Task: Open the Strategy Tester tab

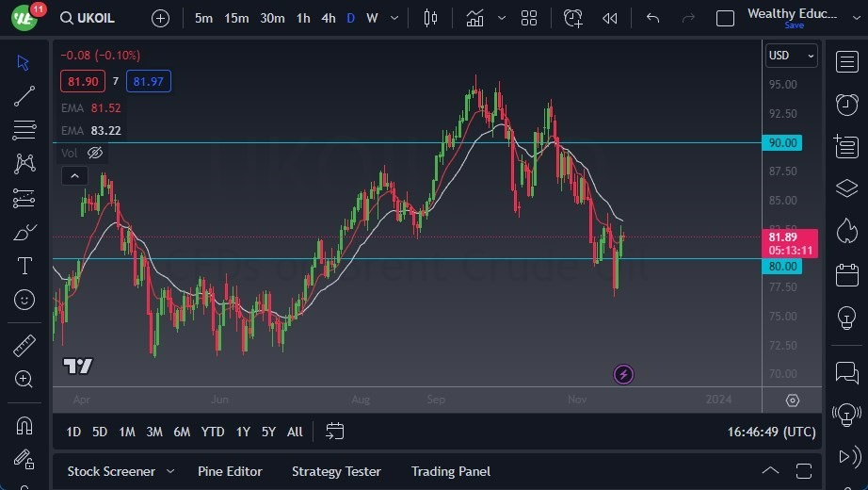Action: (336, 471)
